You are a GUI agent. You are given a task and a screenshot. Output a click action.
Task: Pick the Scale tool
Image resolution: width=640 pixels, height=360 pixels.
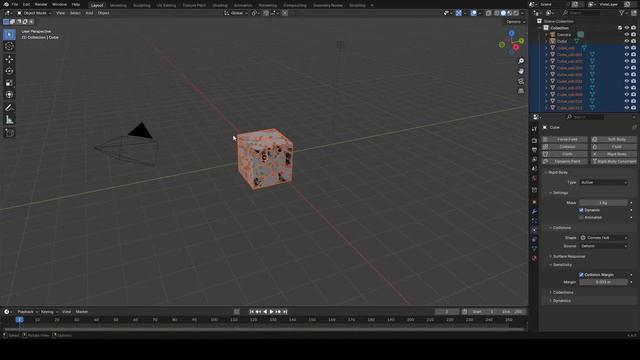coord(9,83)
